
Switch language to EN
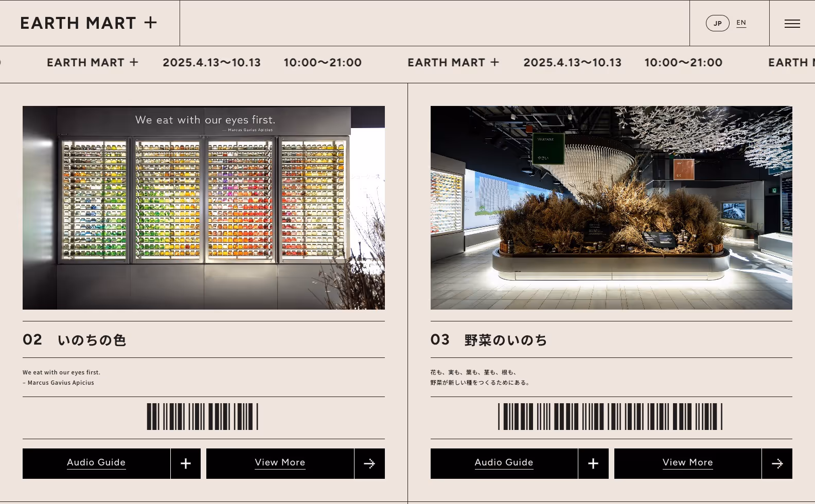coord(741,23)
